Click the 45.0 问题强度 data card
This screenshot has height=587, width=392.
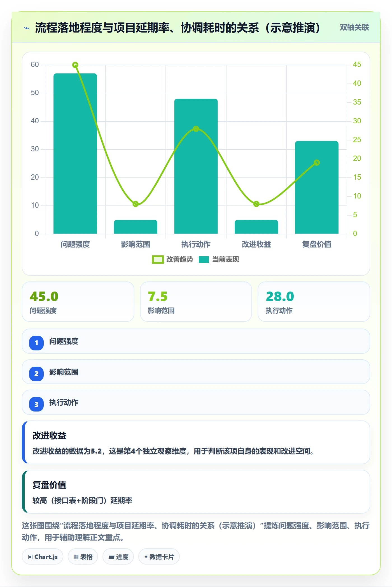78,302
